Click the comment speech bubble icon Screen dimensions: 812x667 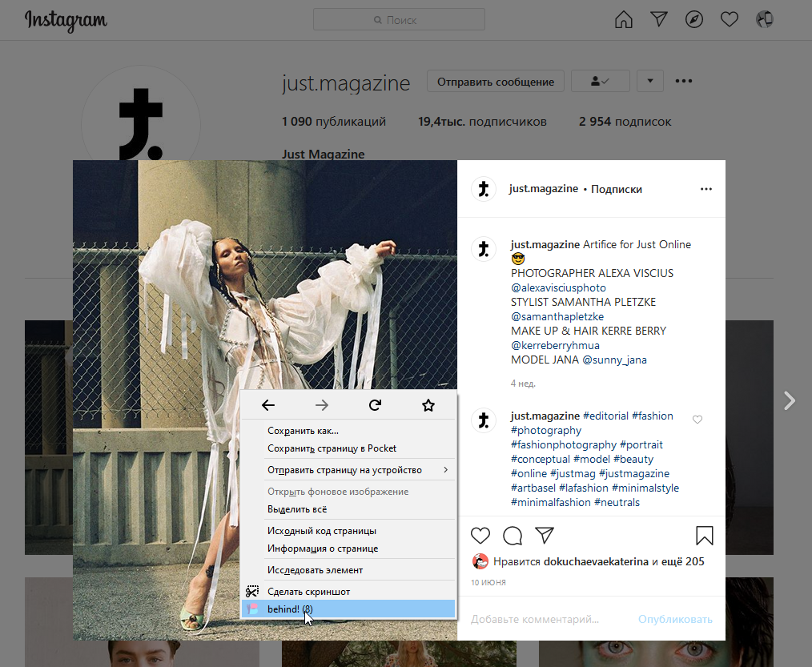(513, 536)
